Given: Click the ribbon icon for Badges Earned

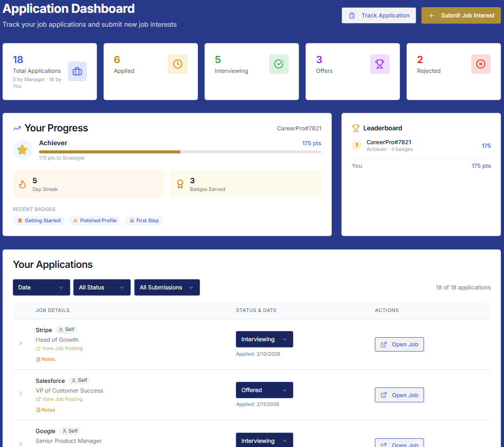Looking at the screenshot, I should (180, 184).
